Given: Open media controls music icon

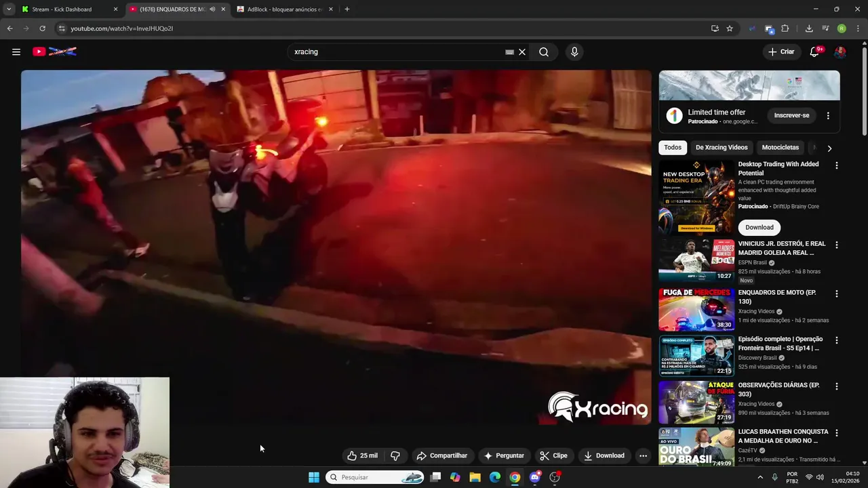Looking at the screenshot, I should point(825,28).
